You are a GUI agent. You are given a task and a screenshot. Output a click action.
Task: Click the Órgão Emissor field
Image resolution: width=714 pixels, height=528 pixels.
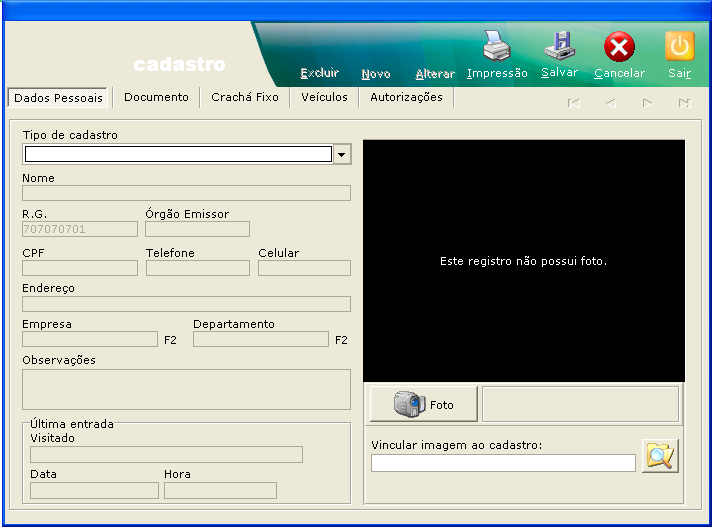click(x=197, y=229)
